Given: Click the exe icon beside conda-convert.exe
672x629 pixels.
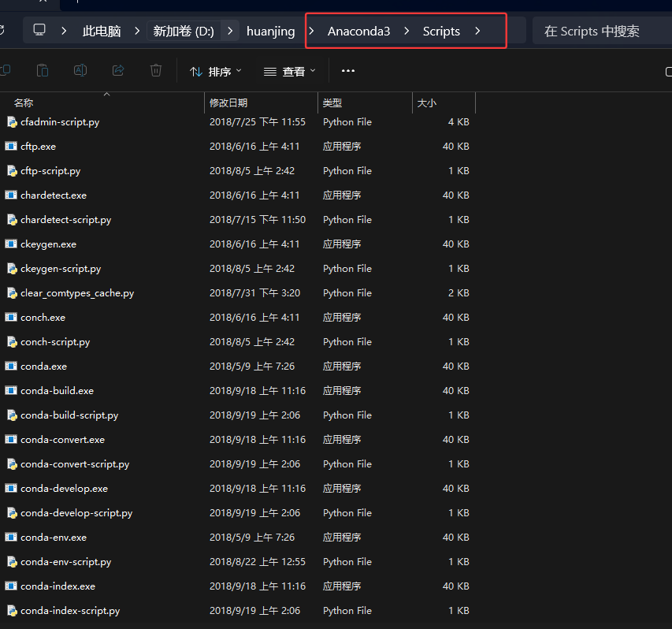Looking at the screenshot, I should tap(11, 440).
